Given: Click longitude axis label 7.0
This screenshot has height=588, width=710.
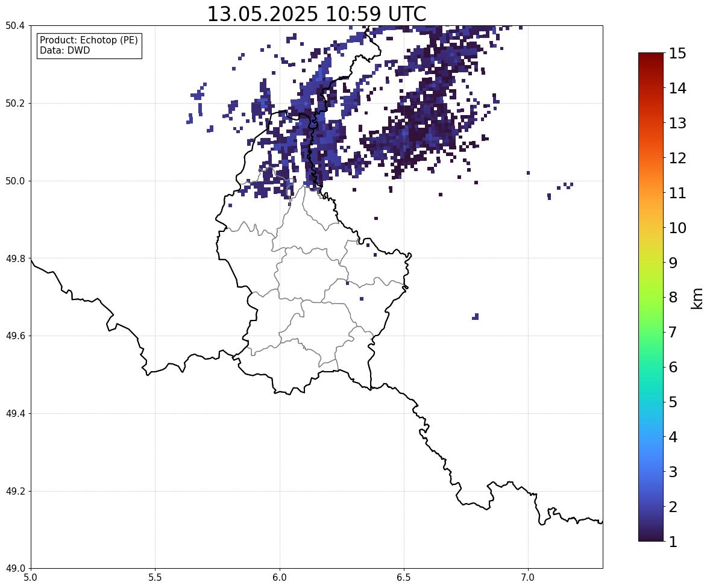Looking at the screenshot, I should click(529, 578).
